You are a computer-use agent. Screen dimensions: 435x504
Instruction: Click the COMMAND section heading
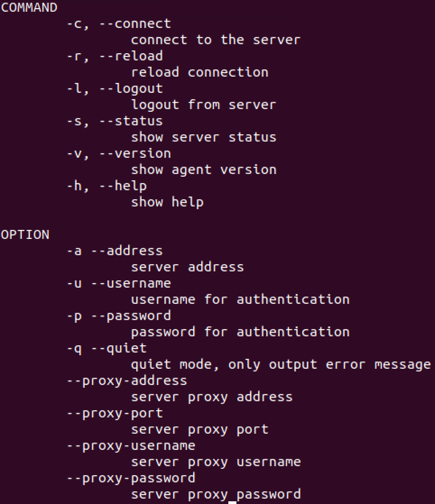(29, 7)
